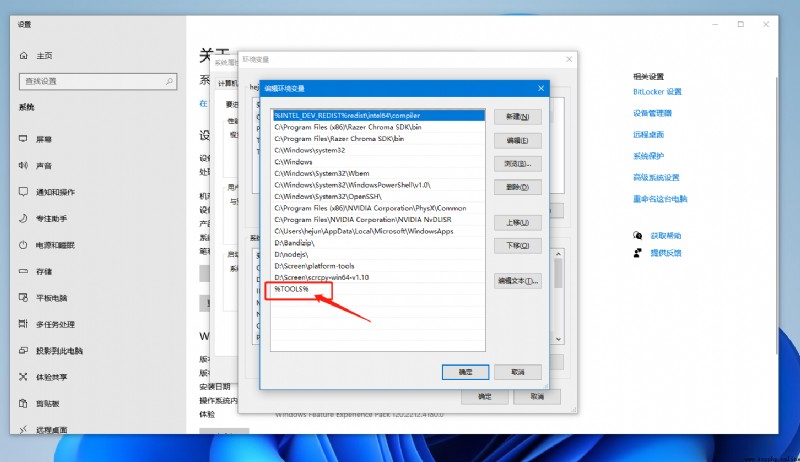Select the System32\OpenSSH path entry

coord(378,196)
